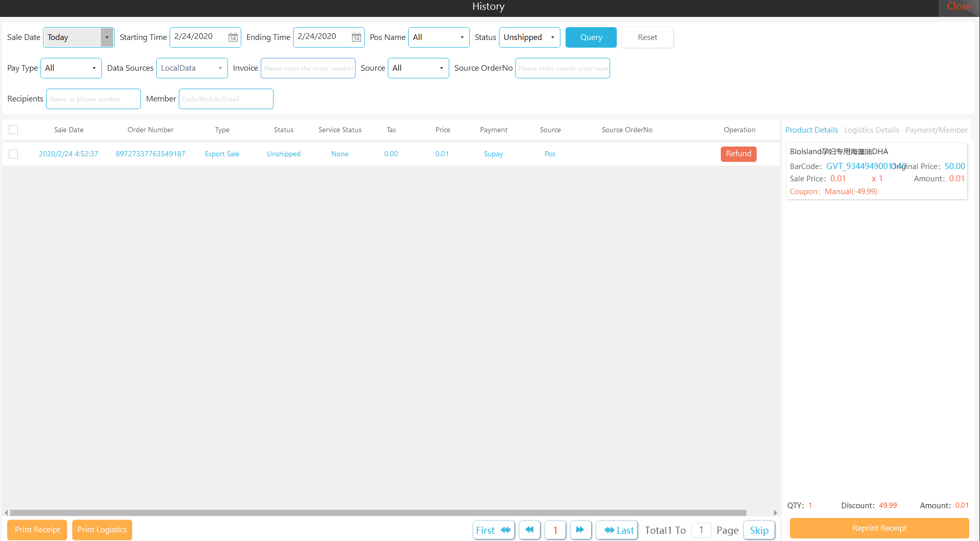Click the scrollbar right arrow
Screen dimensions: 980x541
coord(775,513)
